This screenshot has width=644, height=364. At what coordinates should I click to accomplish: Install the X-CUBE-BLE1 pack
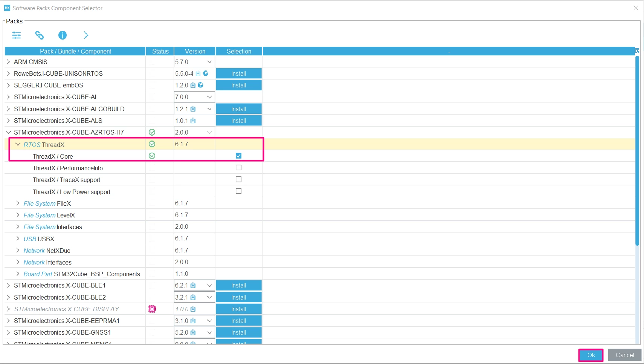(239, 285)
